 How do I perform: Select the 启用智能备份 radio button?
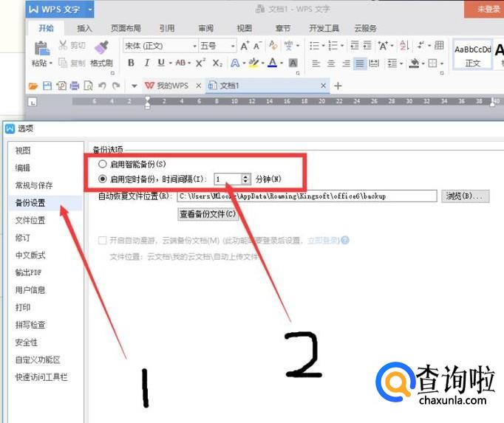pos(103,164)
